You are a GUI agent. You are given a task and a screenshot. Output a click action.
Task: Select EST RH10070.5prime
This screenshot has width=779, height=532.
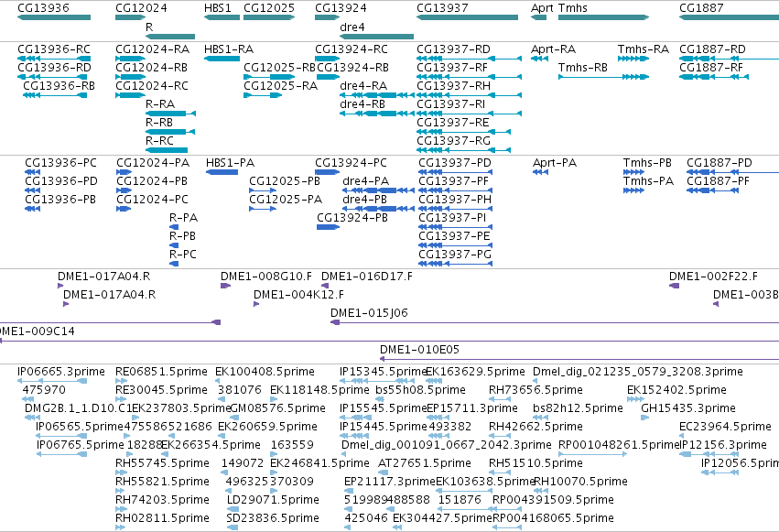(x=580, y=482)
